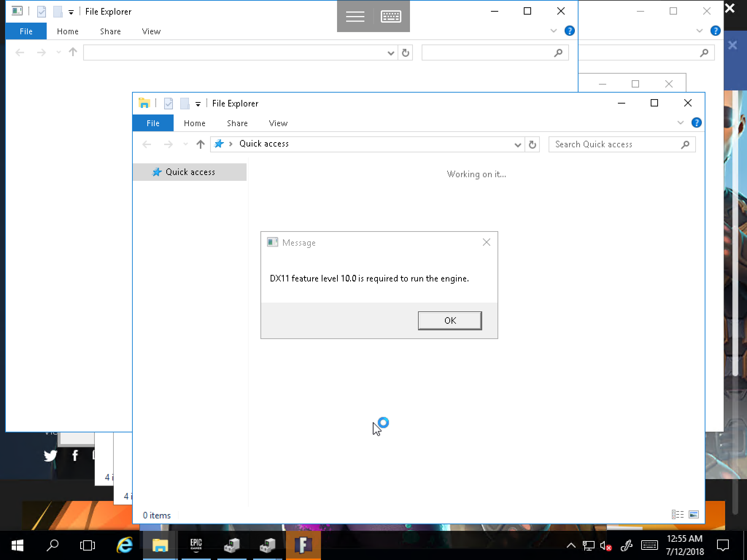
Task: Refresh the Quick access address bar
Action: pos(532,144)
